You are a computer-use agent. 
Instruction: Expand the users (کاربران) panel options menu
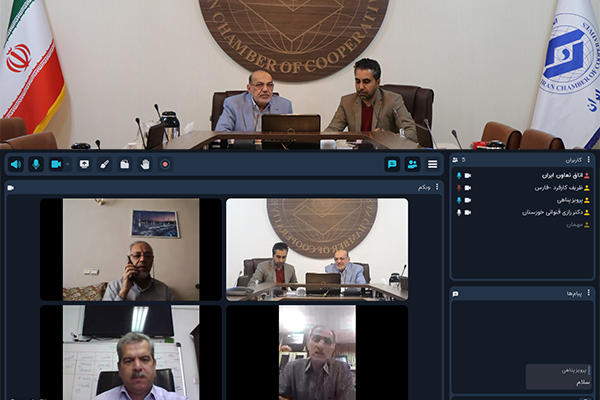(588, 159)
